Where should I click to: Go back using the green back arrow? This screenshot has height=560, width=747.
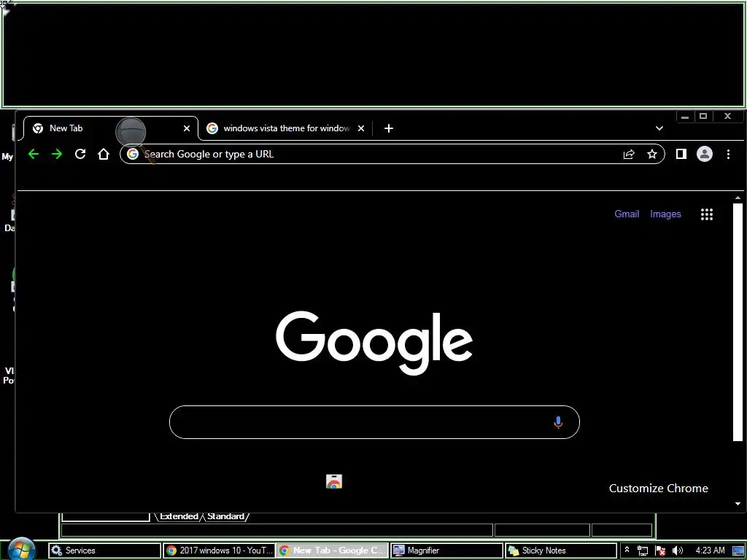point(34,154)
